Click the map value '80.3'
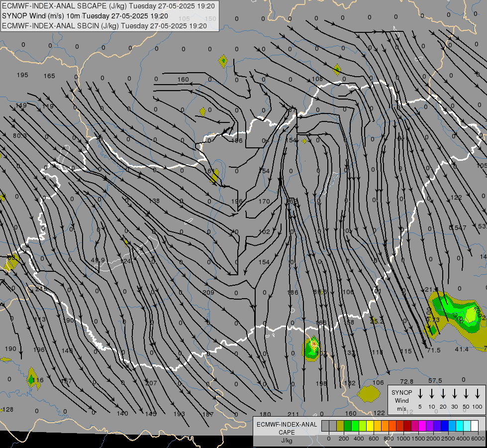The height and width of the screenshot is (448, 487). tap(19, 135)
